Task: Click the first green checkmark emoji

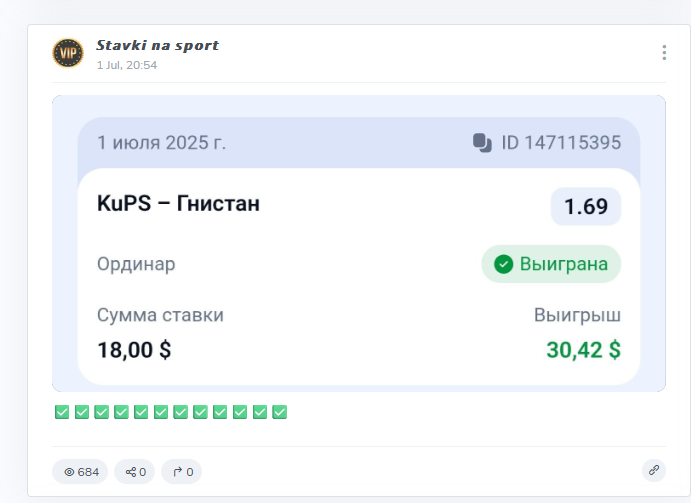Action: 62,412
